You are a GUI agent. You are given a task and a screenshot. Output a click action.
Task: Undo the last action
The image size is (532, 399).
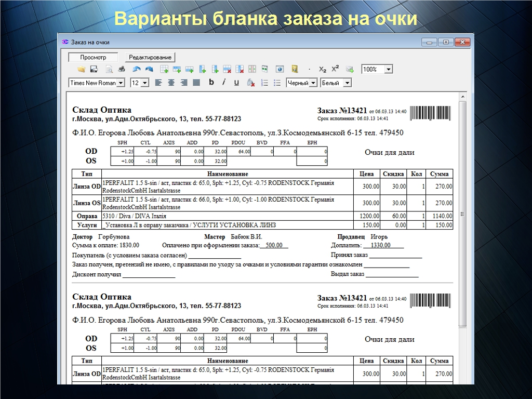coord(137,69)
